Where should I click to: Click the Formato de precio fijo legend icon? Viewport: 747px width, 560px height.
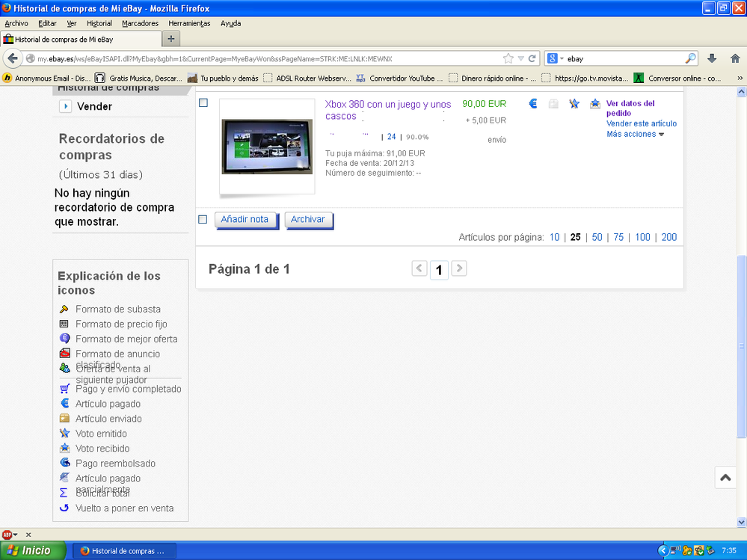coord(64,324)
